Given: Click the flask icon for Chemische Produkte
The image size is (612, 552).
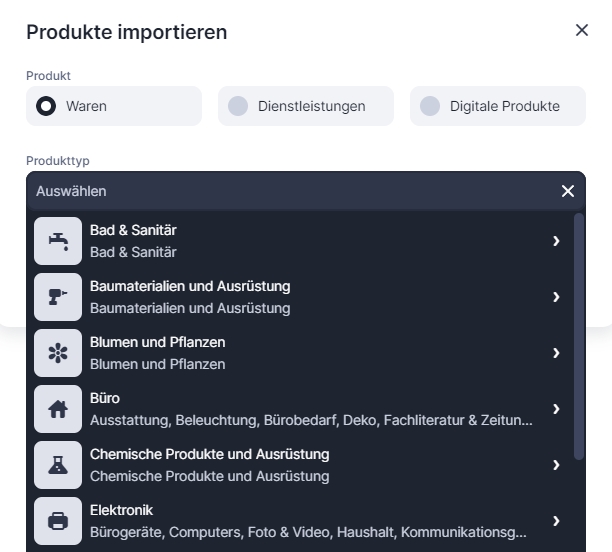Looking at the screenshot, I should pos(58,465).
